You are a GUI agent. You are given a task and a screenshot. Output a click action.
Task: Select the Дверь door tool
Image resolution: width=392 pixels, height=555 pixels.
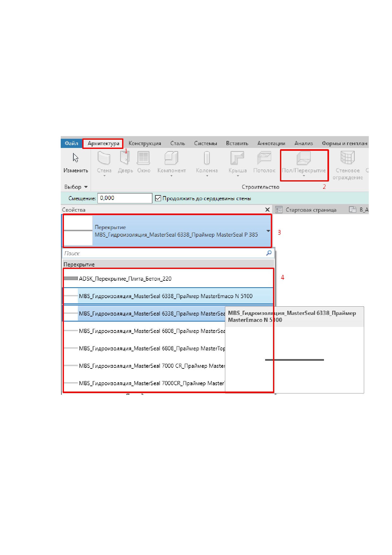pyautogui.click(x=125, y=163)
